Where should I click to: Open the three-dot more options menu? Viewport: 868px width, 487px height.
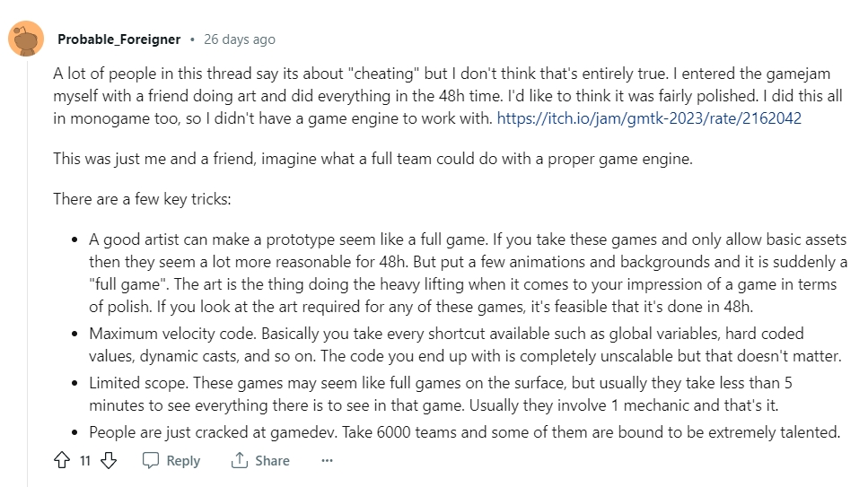[x=327, y=460]
